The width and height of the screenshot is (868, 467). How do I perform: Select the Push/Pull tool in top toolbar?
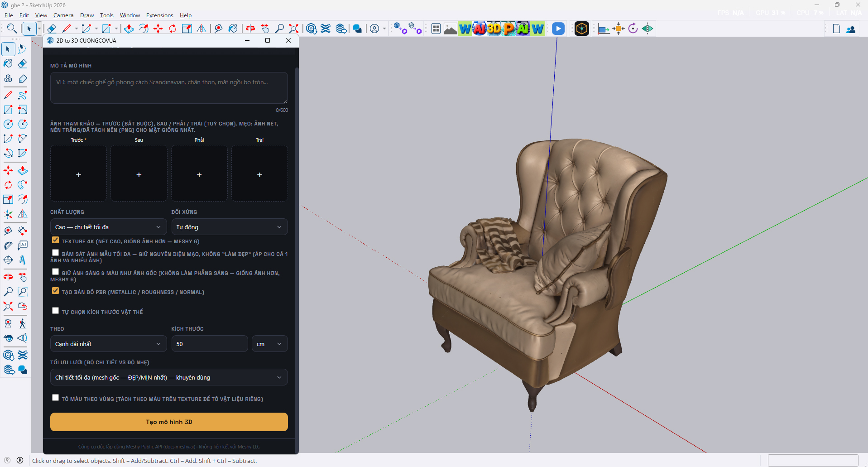point(129,29)
